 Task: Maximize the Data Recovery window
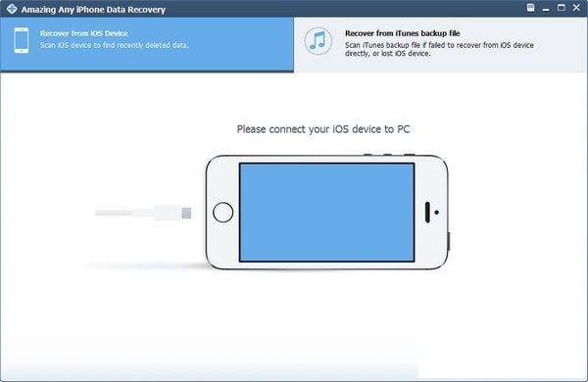point(562,8)
